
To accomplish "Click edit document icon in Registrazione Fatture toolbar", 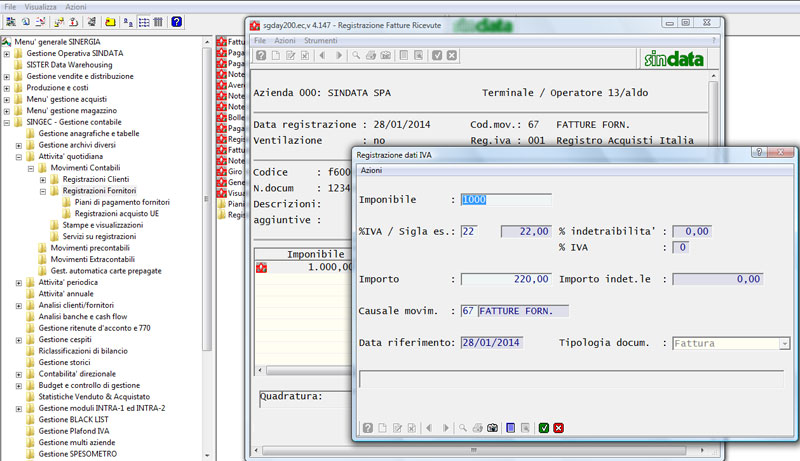I will pyautogui.click(x=290, y=56).
